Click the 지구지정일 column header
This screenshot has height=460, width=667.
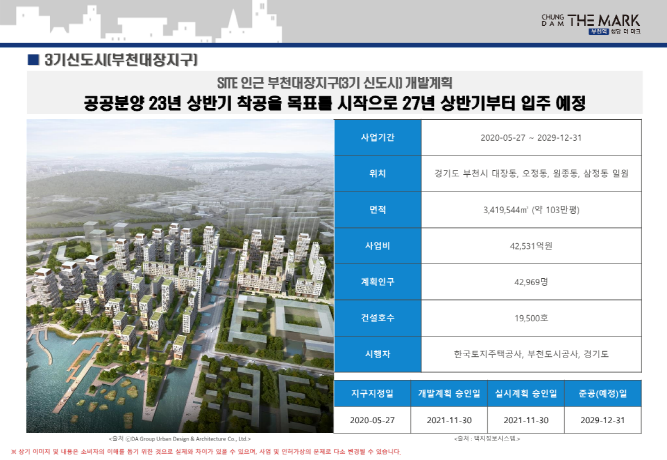376,394
